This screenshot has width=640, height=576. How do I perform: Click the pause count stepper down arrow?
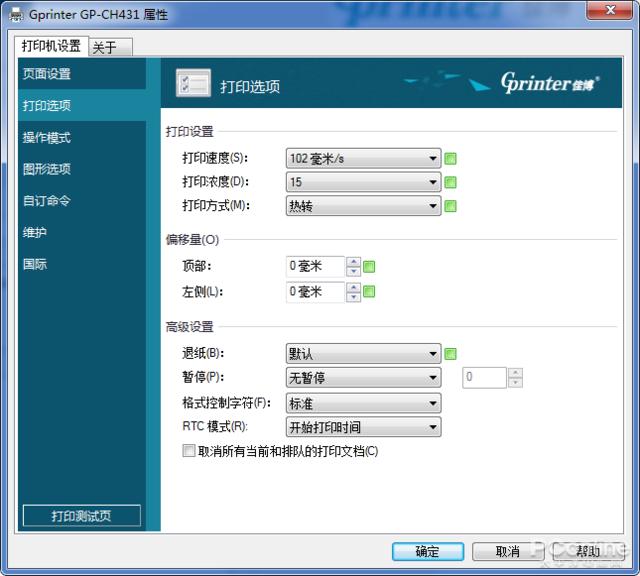coord(516,383)
